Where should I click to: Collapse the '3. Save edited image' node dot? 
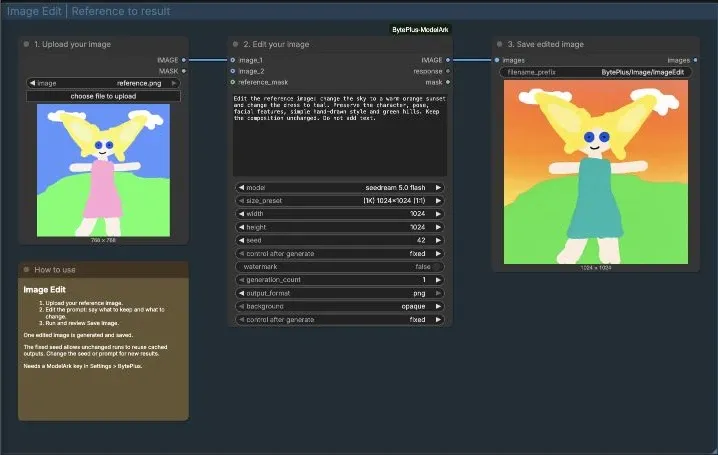pyautogui.click(x=500, y=44)
